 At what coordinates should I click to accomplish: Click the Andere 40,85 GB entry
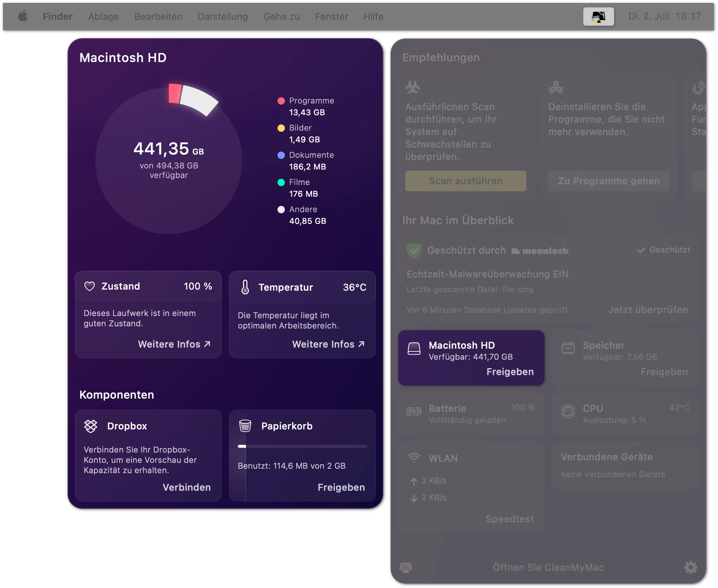tap(308, 215)
